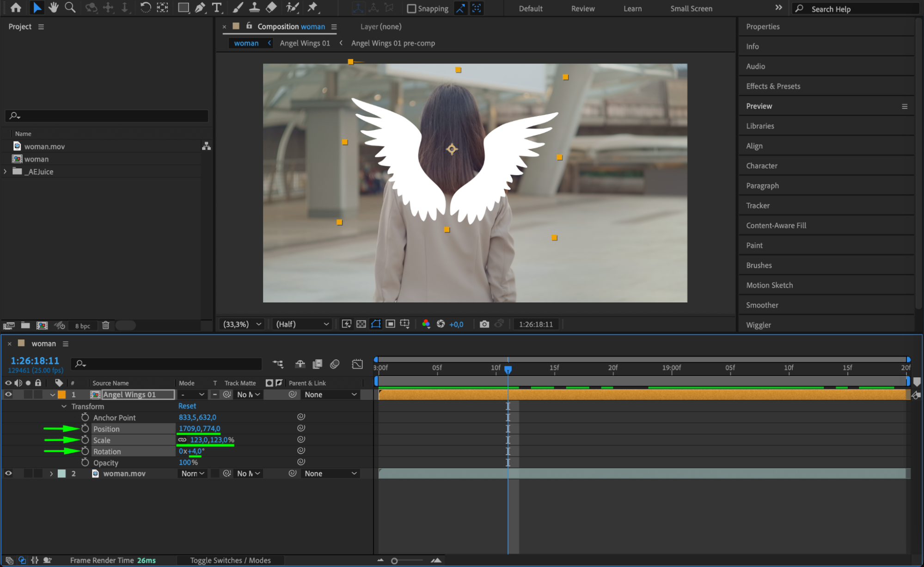Toggle the transparency grid icon
Screen dimensions: 924x567
tap(361, 324)
